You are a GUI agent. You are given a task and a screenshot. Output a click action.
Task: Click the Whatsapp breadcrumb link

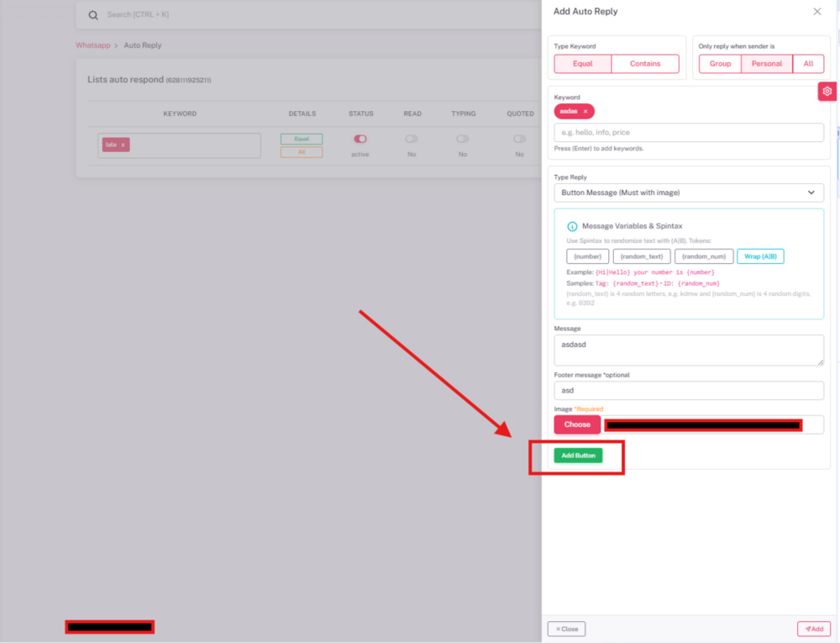pyautogui.click(x=93, y=45)
